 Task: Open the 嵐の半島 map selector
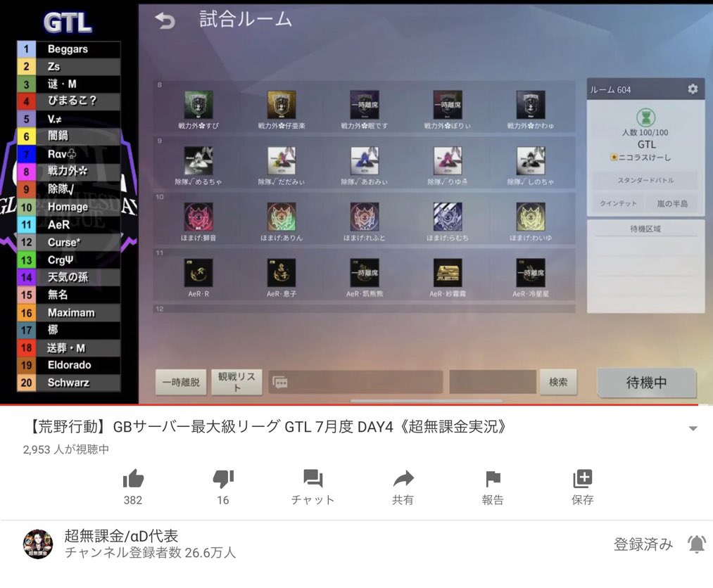[x=674, y=203]
